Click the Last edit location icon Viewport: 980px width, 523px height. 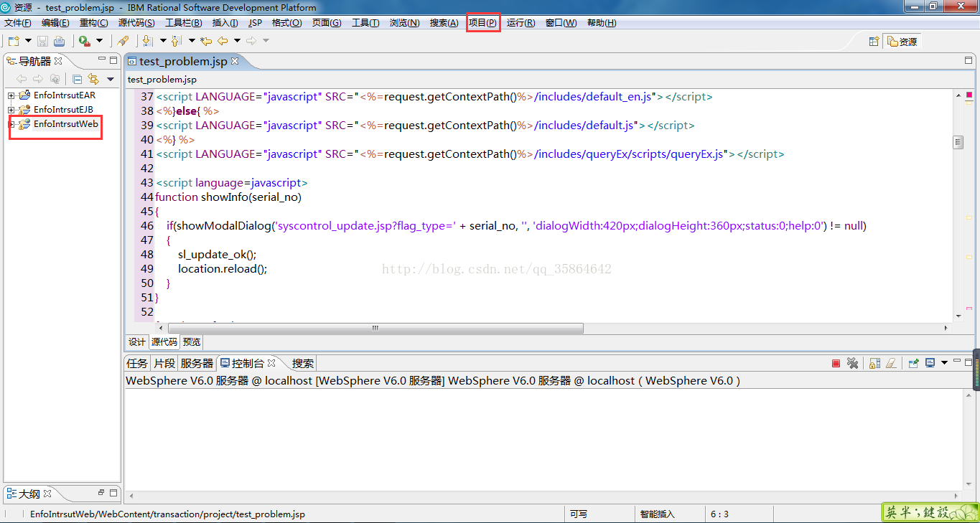pos(207,41)
